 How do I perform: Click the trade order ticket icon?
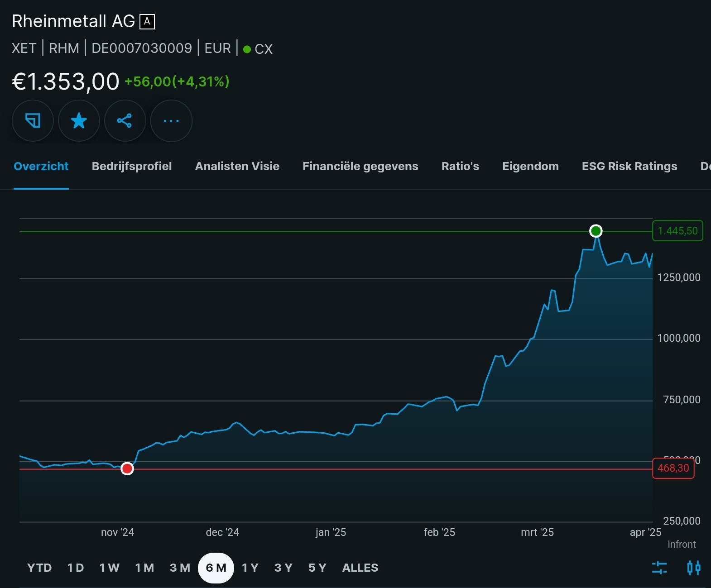coord(33,121)
